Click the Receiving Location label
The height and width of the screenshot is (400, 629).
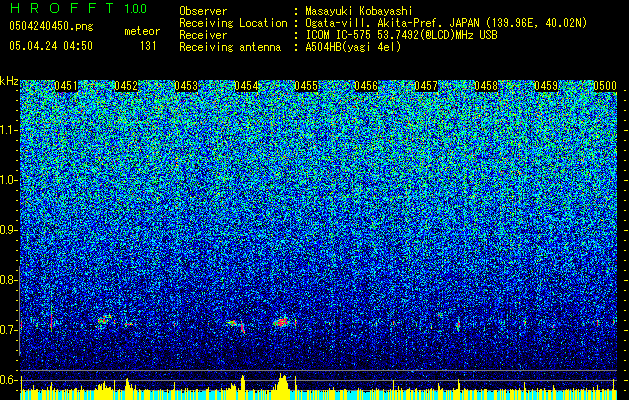[x=233, y=23]
